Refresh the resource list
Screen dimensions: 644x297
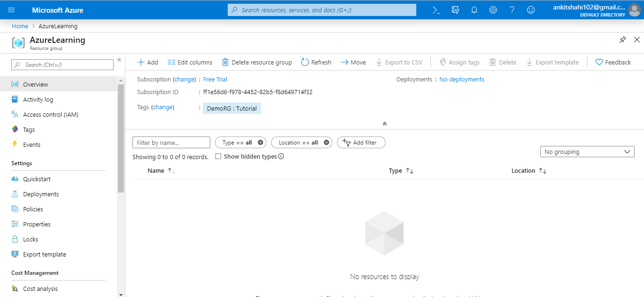click(316, 63)
